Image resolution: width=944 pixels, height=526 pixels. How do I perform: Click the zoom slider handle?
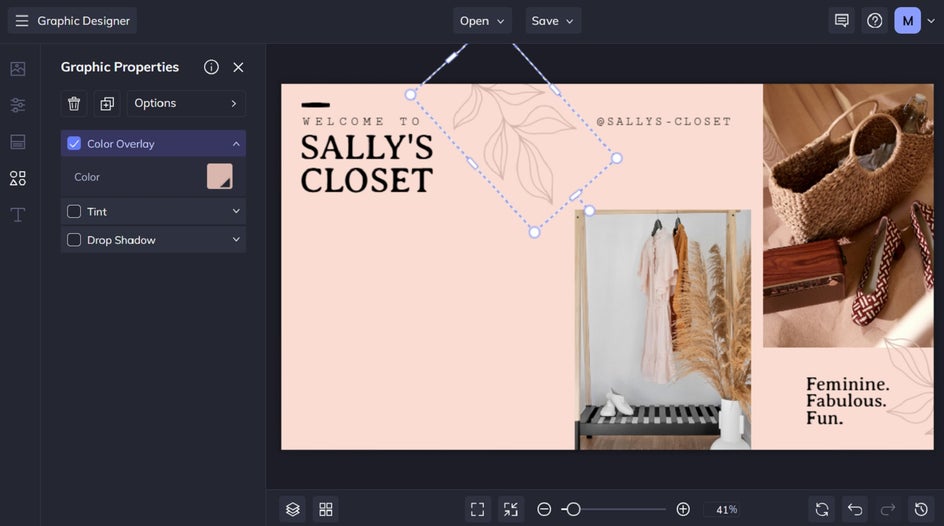click(x=573, y=510)
